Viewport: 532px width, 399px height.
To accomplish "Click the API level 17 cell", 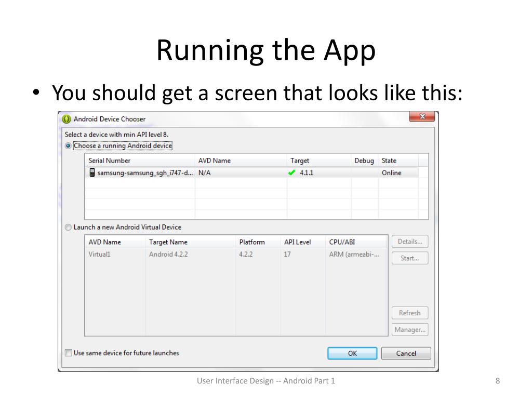I will point(287,254).
